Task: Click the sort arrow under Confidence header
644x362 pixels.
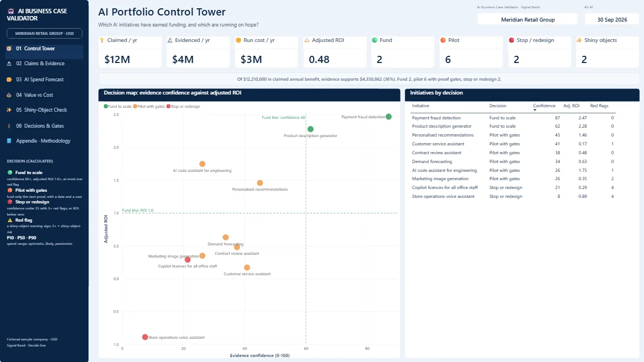Action: tap(535, 110)
